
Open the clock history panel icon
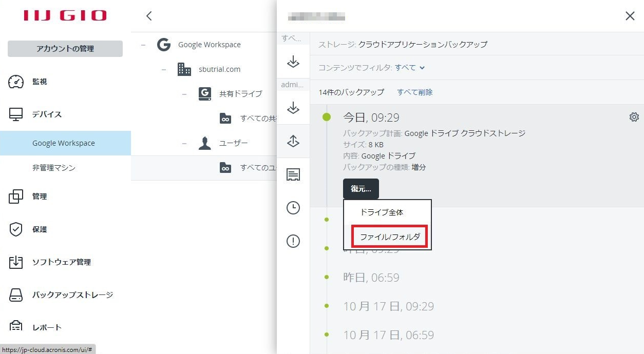[293, 208]
